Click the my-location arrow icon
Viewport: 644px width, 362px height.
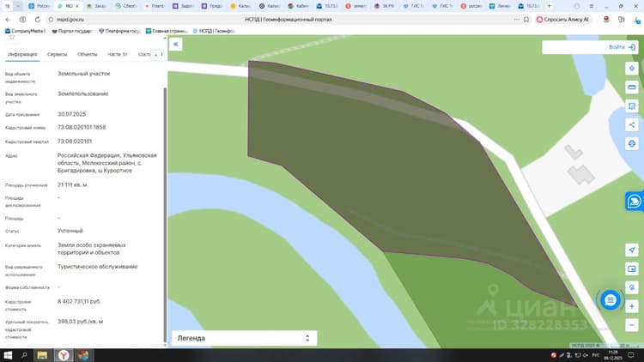pyautogui.click(x=632, y=250)
